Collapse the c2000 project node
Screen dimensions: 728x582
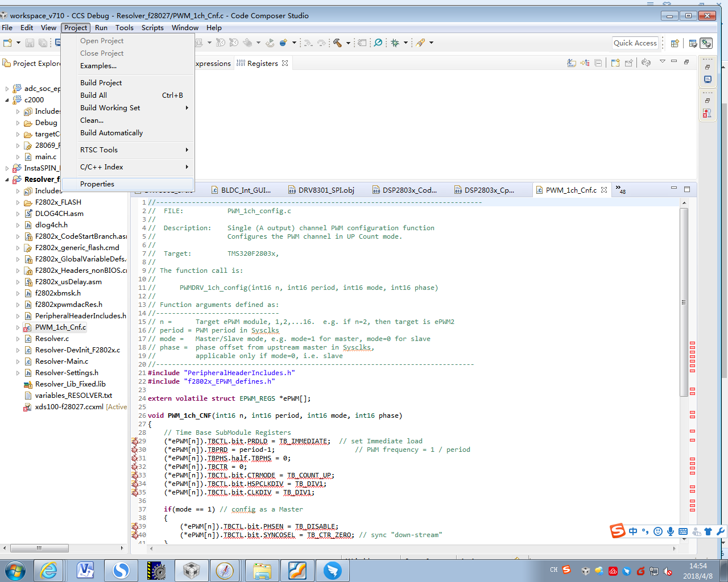[x=7, y=100]
